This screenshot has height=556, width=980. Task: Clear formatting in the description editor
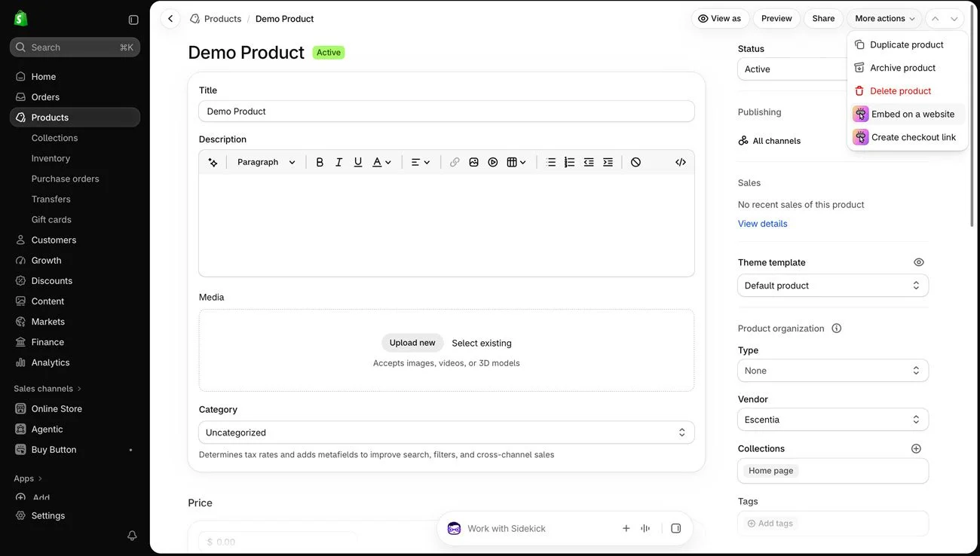coord(635,162)
